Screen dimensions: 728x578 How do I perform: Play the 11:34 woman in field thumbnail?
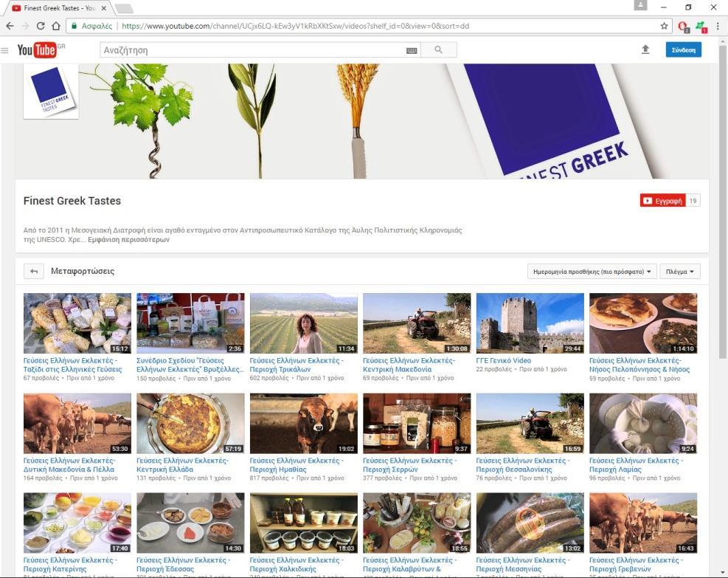304,323
